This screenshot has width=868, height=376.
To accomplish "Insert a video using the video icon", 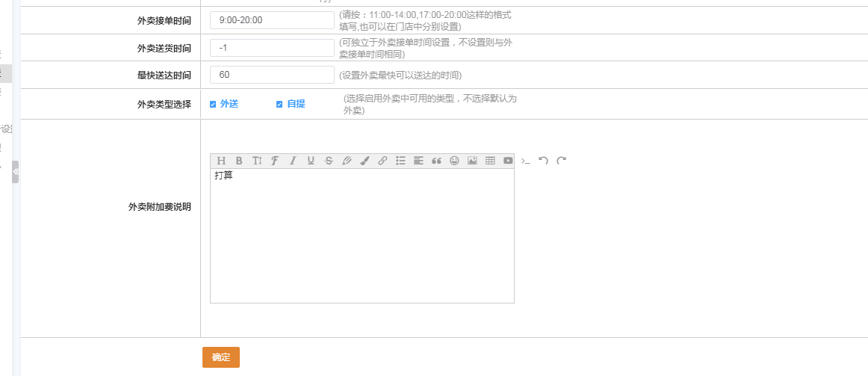I will [x=508, y=161].
